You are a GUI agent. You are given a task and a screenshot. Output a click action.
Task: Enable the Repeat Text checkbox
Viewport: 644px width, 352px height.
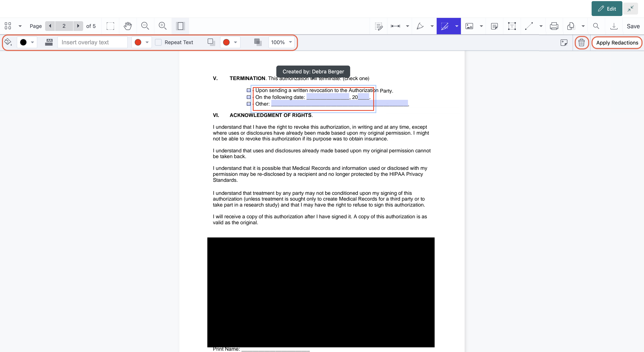pyautogui.click(x=158, y=42)
